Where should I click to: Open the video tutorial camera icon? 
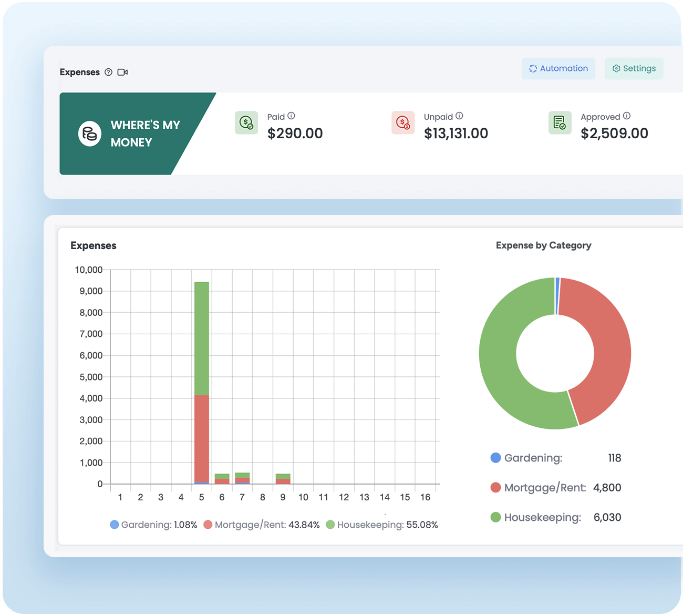coord(122,72)
